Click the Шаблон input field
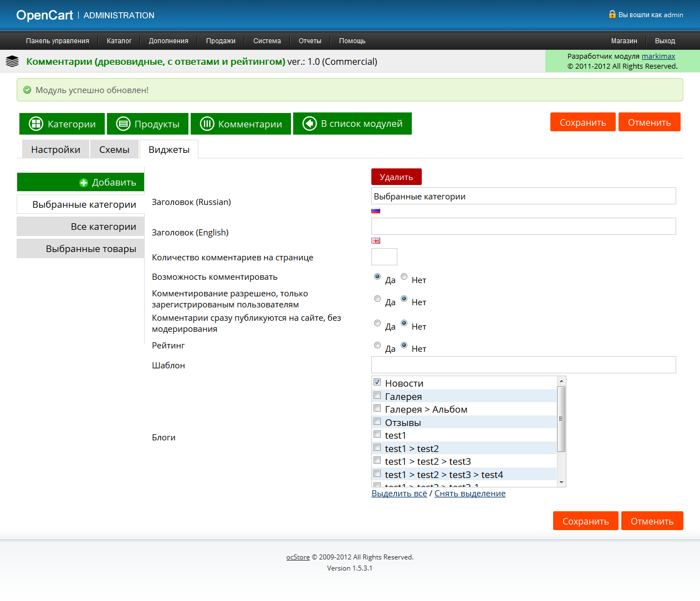This screenshot has height=601, width=700. (x=524, y=365)
